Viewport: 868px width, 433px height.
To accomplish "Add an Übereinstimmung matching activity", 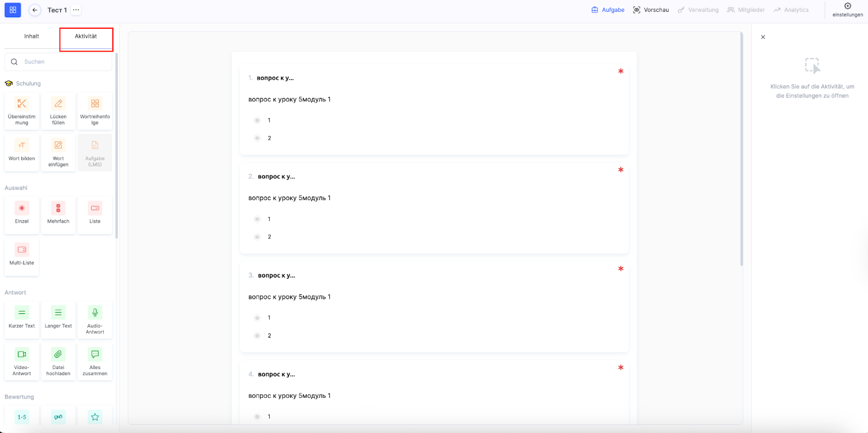I will [22, 111].
